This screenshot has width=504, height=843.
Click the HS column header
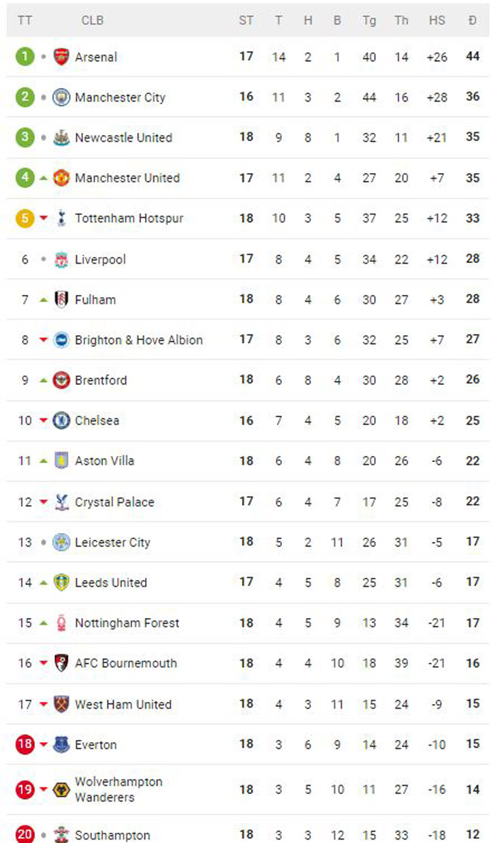(437, 20)
